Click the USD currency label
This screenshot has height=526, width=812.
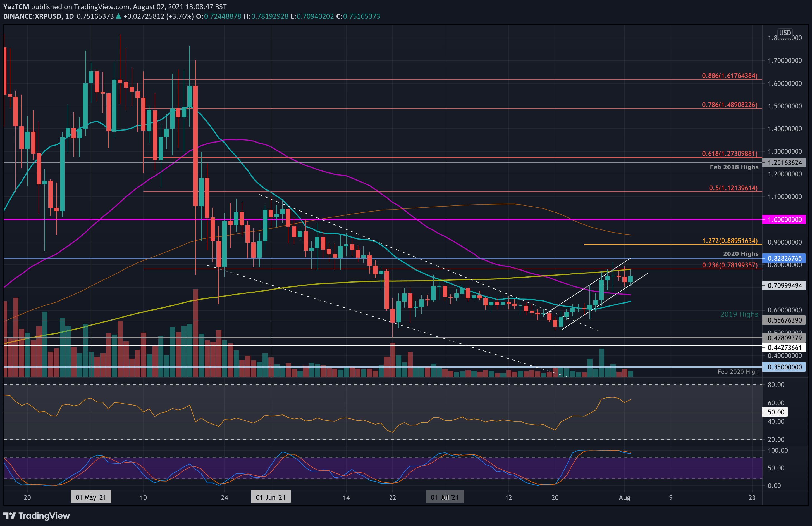point(785,33)
